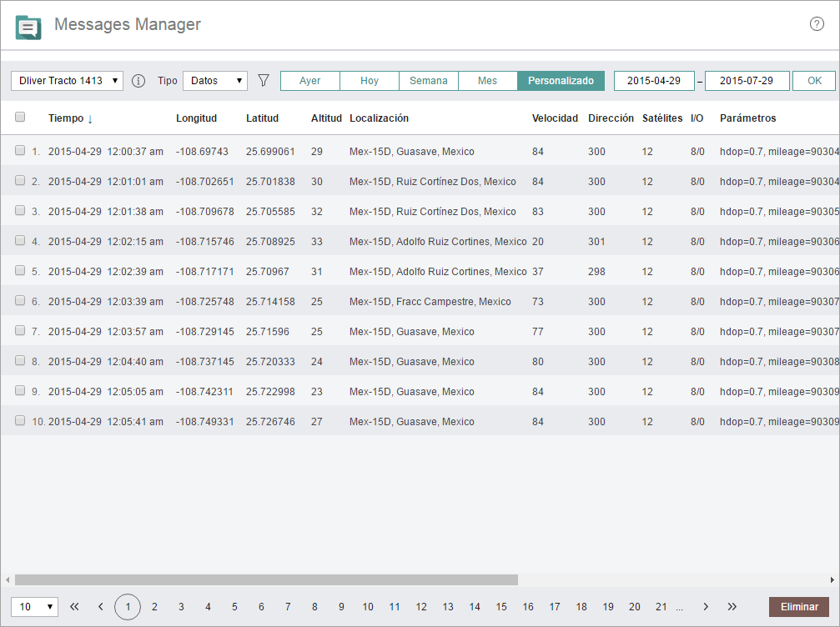Expand the Tipo Datos dropdown

click(x=215, y=81)
